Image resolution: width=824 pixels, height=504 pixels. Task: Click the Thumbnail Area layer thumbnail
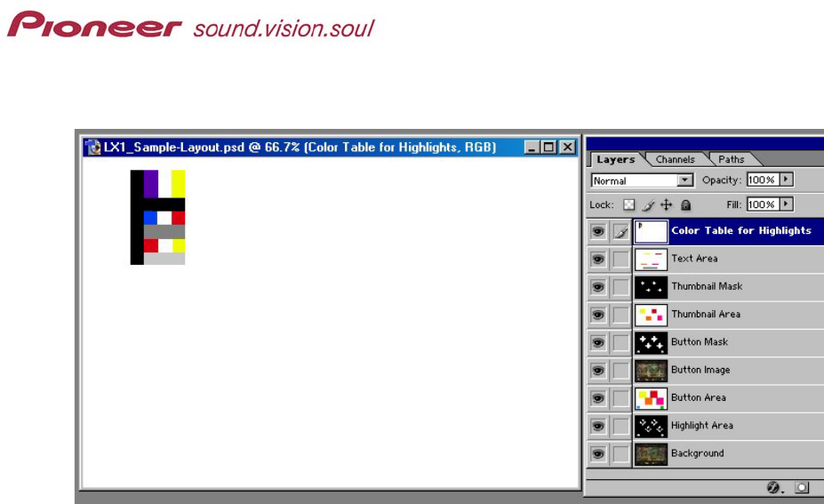click(651, 315)
